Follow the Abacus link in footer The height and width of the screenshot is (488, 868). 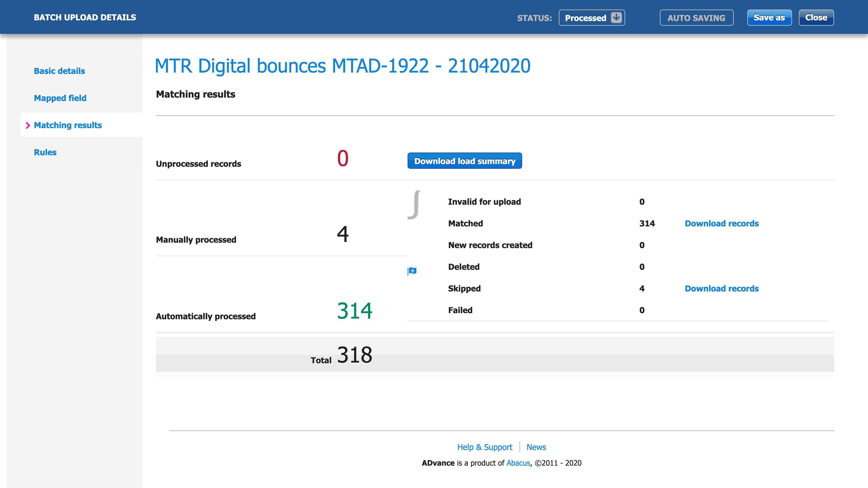pos(518,463)
